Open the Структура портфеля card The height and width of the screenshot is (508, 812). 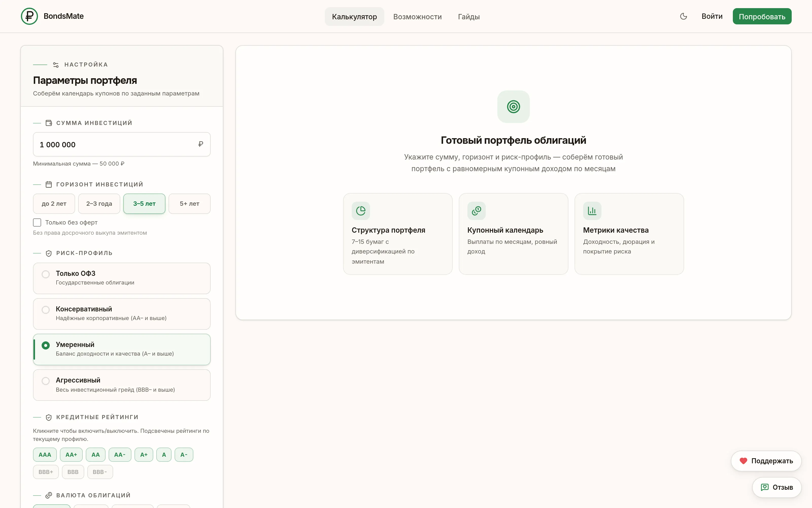click(x=398, y=234)
